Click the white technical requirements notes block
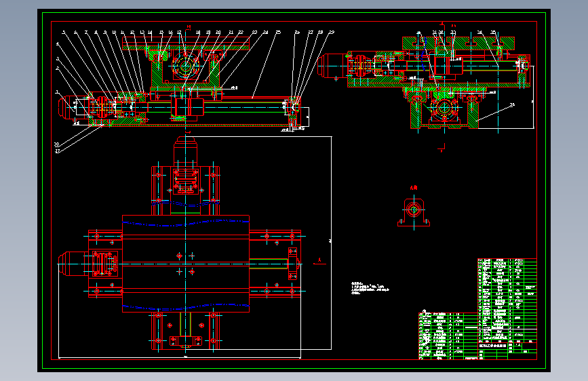Image resolution: width=588 pixels, height=381 pixels. click(x=370, y=288)
